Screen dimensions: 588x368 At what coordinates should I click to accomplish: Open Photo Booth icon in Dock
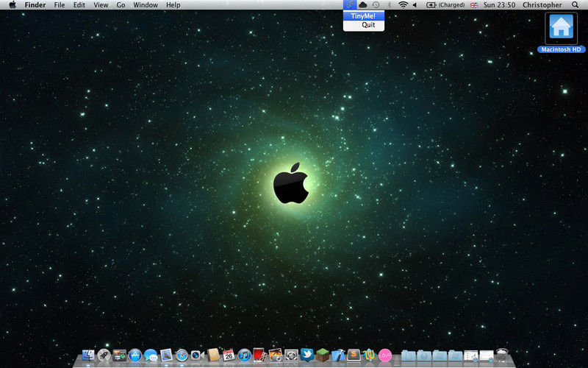260,355
